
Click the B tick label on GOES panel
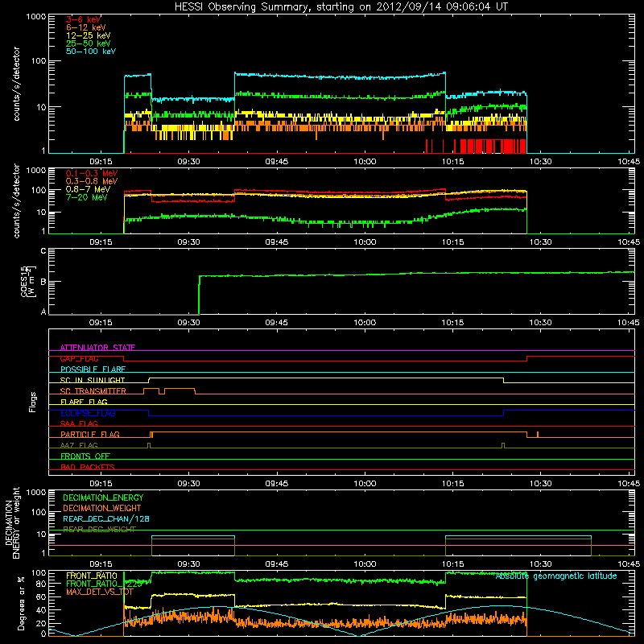tap(43, 282)
